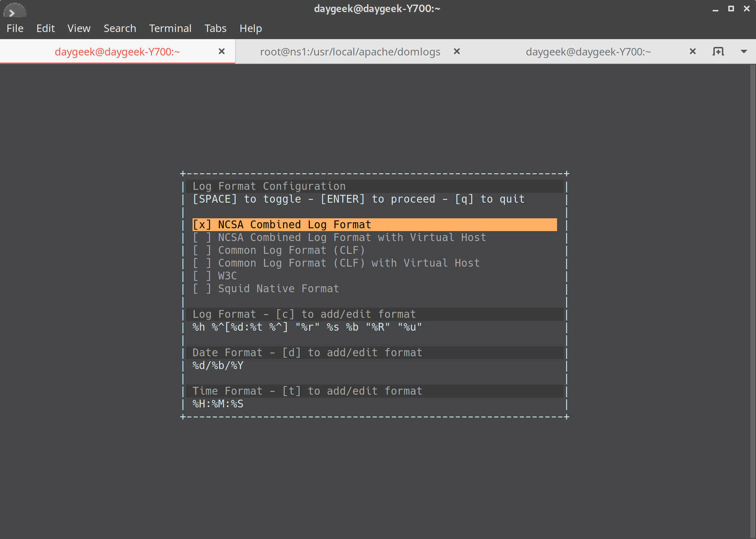Switch to the root@ns1 domlogs tab
This screenshot has width=756, height=539.
pos(350,52)
